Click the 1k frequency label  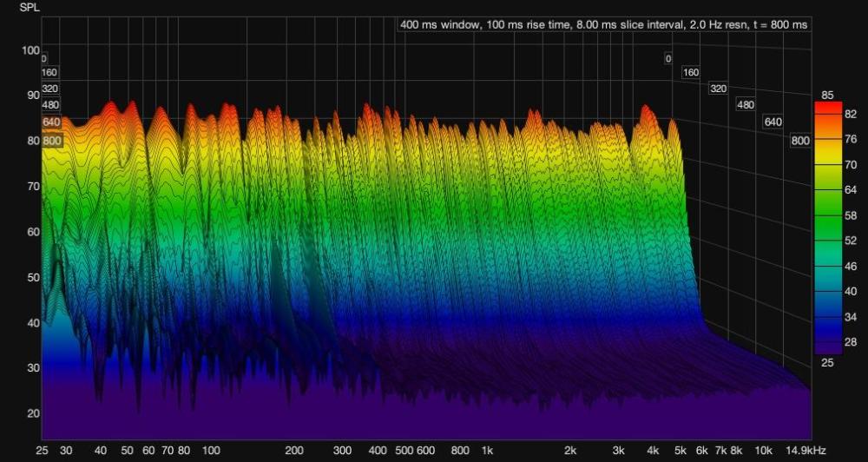pyautogui.click(x=487, y=451)
